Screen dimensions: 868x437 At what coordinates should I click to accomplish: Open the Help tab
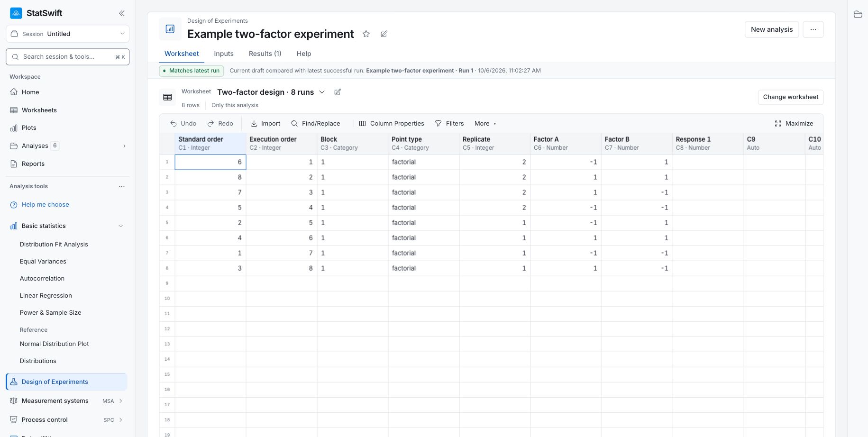tap(304, 54)
